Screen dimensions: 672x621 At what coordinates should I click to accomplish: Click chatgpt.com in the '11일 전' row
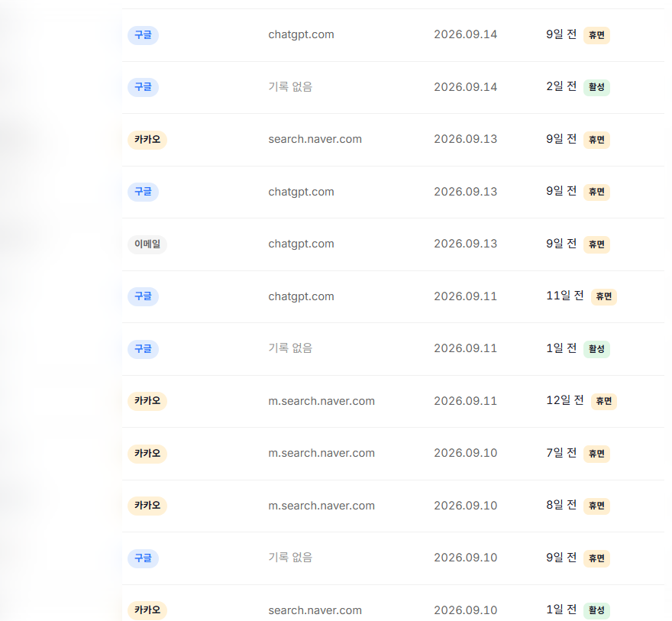301,296
